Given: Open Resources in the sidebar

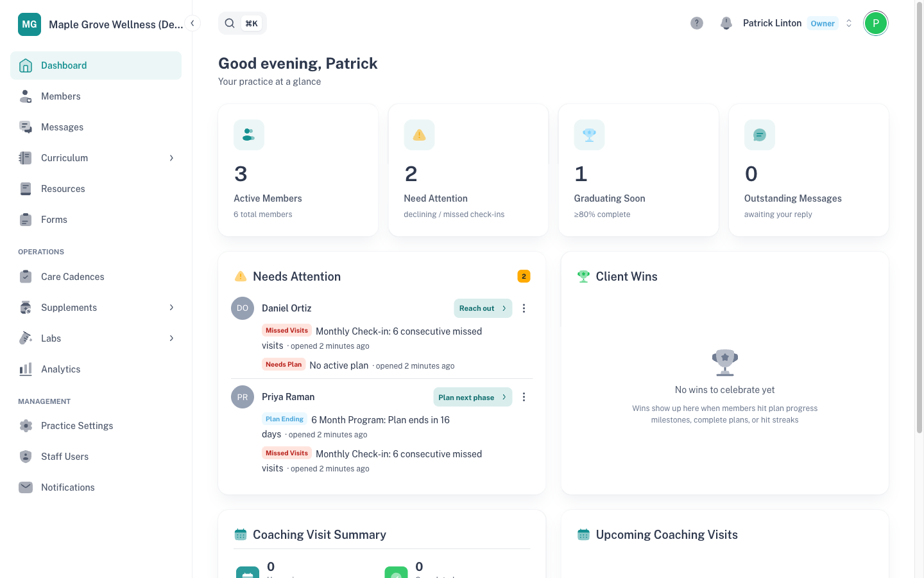Looking at the screenshot, I should (x=96, y=189).
